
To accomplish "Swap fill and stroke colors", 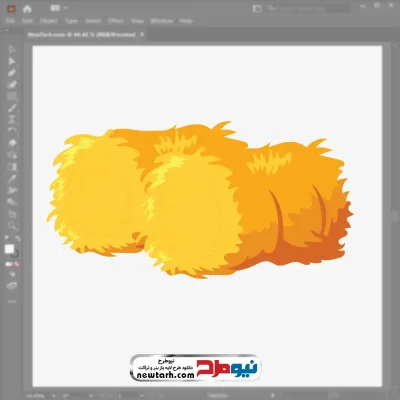I will tap(17, 239).
